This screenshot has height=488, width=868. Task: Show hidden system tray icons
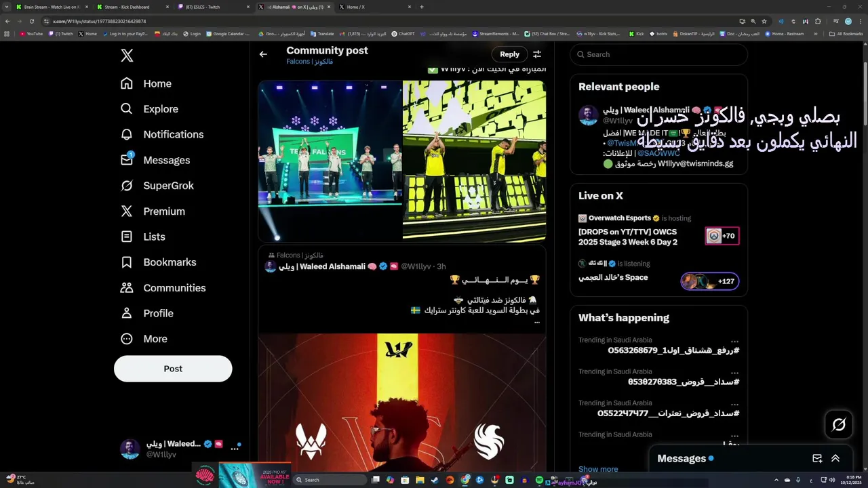coord(776,480)
